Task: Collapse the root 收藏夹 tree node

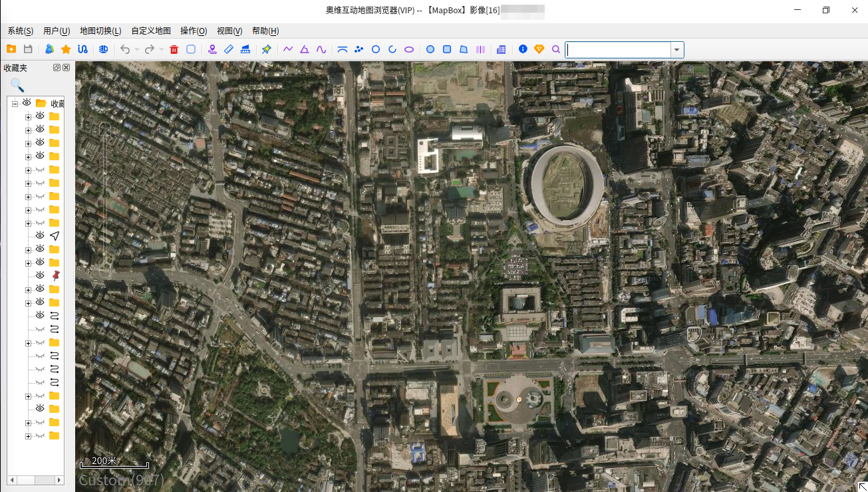Action: tap(15, 104)
